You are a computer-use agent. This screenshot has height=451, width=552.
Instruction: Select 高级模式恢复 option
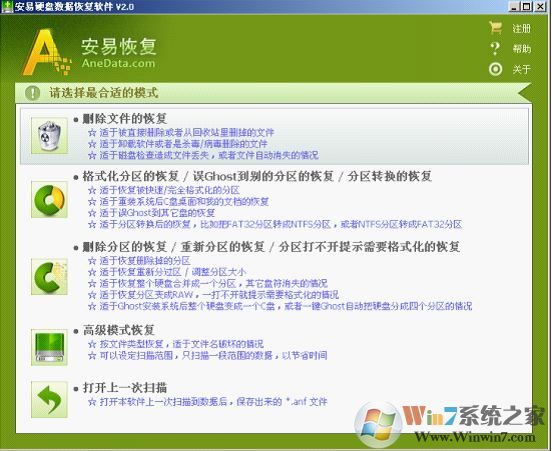(119, 330)
